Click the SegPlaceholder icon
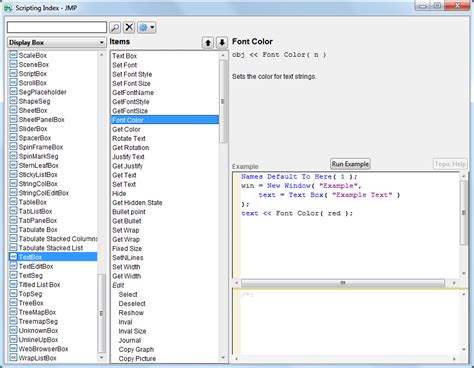The height and width of the screenshot is (368, 474). [13, 92]
